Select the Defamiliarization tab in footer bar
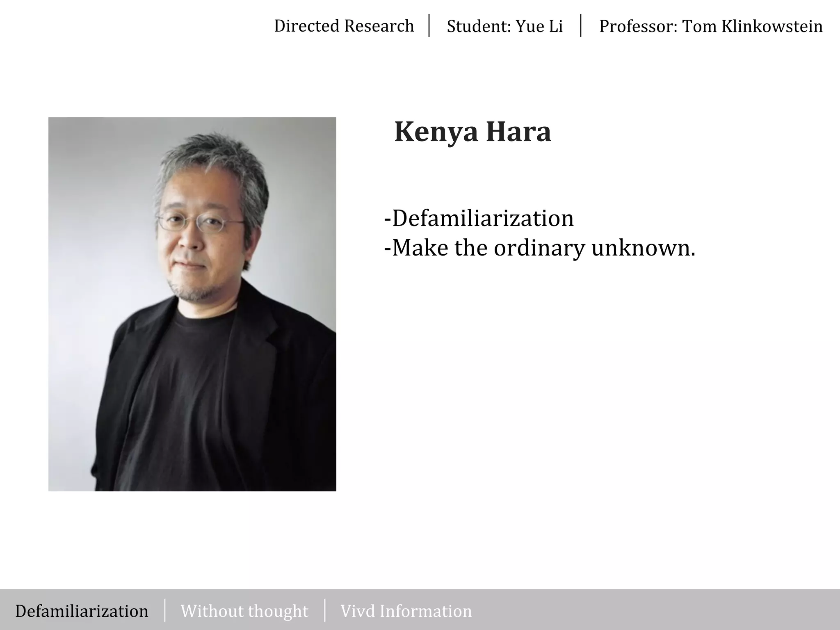This screenshot has width=840, height=630. tap(82, 611)
